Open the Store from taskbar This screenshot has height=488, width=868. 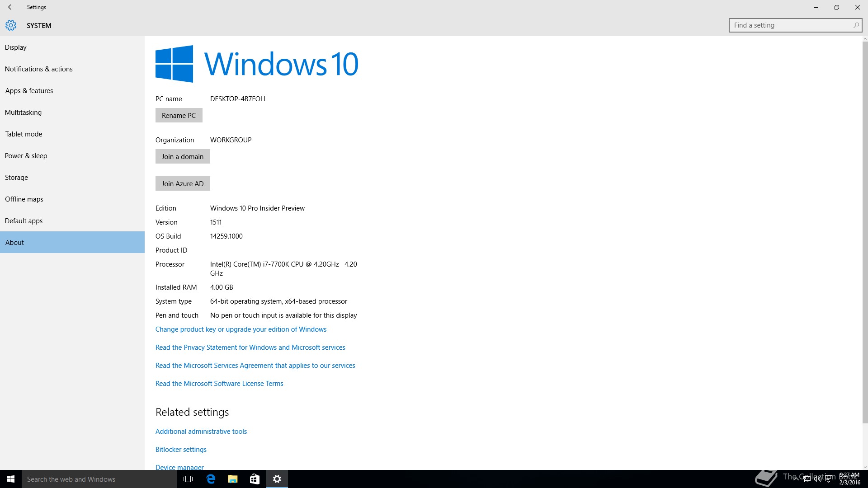click(x=255, y=479)
